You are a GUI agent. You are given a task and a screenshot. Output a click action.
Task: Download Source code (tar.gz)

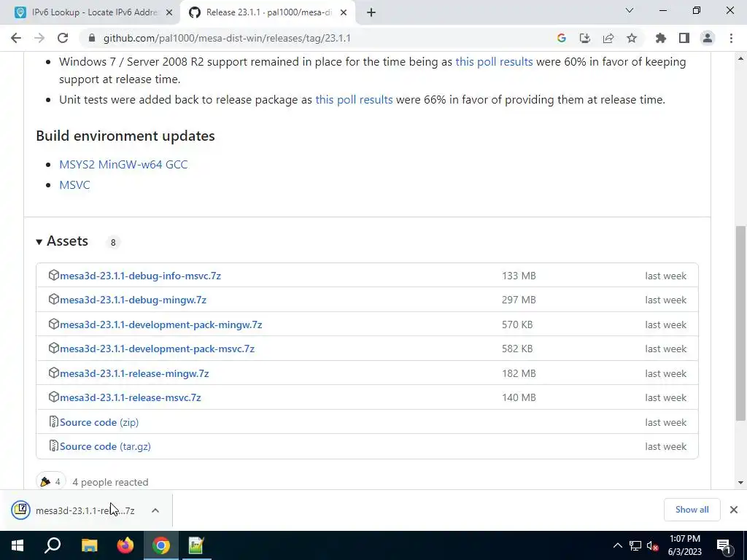105,447
